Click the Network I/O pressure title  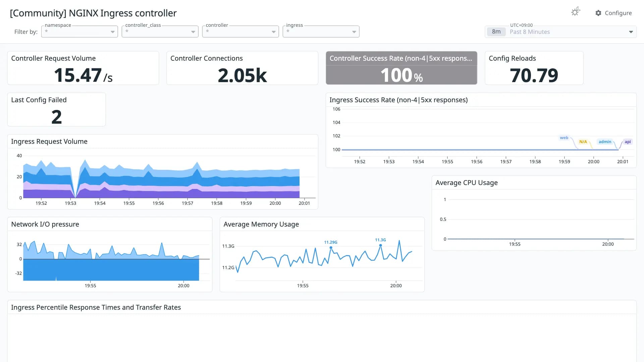45,224
